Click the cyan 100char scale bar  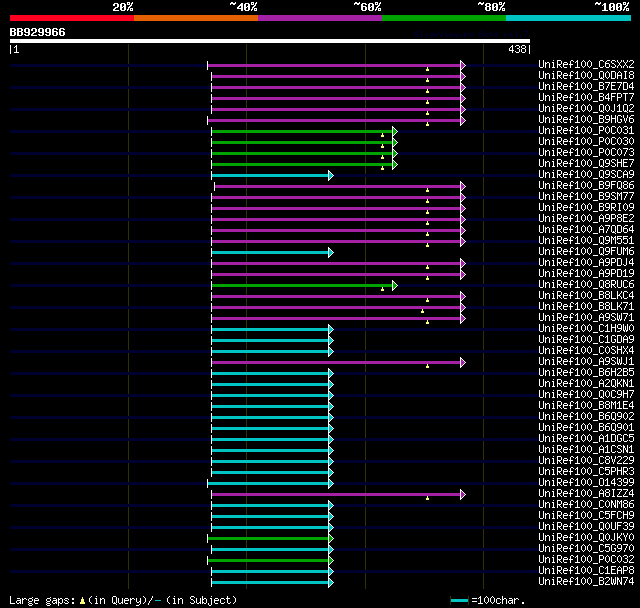coord(459,600)
